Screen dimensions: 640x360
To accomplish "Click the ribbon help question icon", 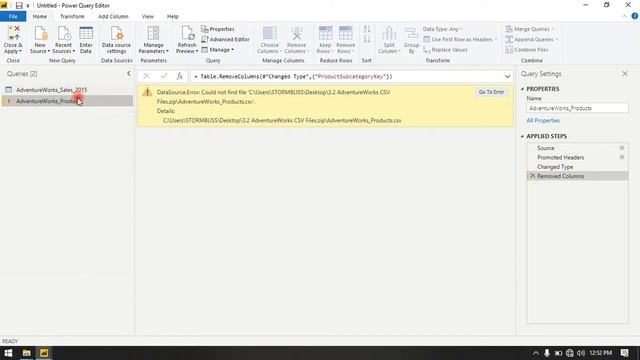I will coord(635,16).
